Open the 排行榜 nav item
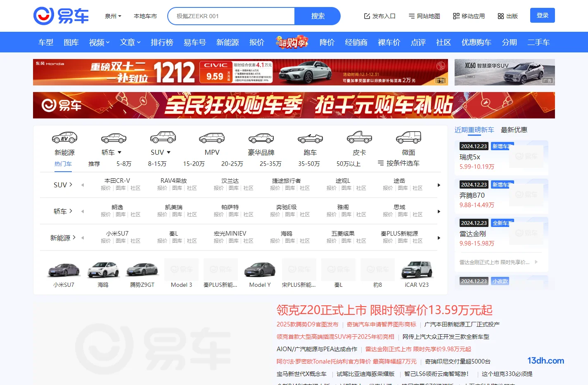 162,42
